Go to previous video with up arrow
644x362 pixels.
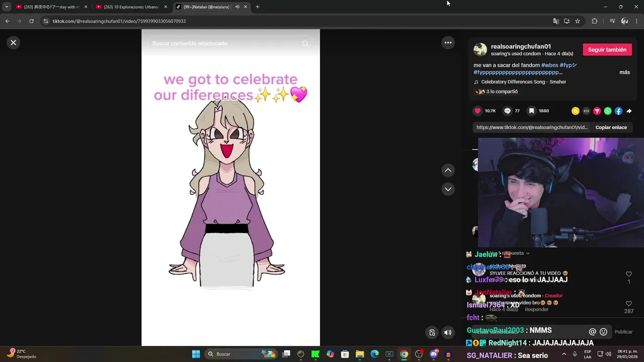(448, 170)
